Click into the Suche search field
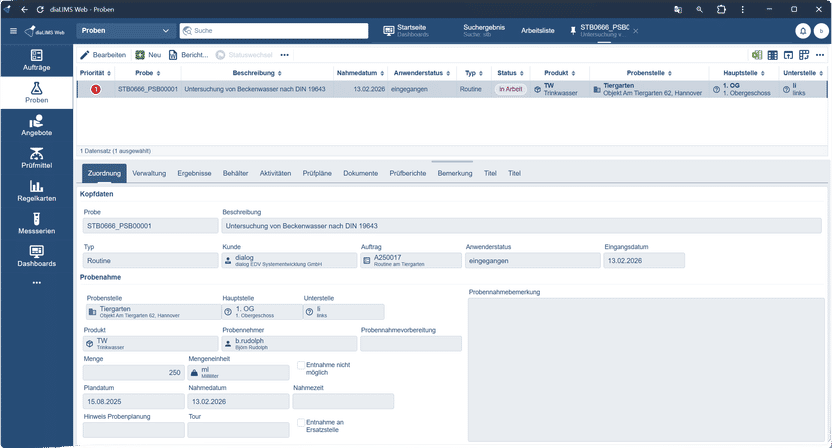The height and width of the screenshot is (448, 832). 280,31
